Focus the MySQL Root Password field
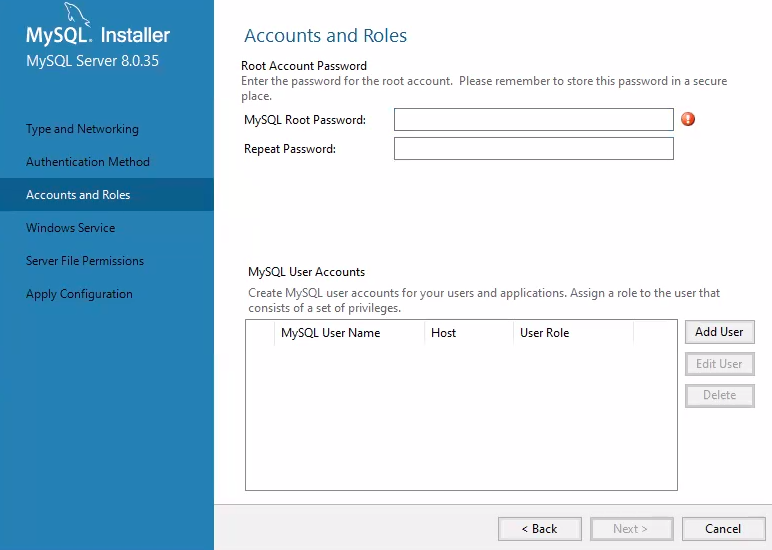This screenshot has width=772, height=550. point(534,120)
